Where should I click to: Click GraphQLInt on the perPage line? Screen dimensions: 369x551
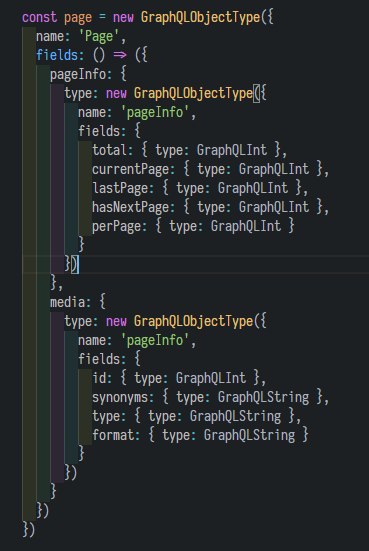[246, 226]
